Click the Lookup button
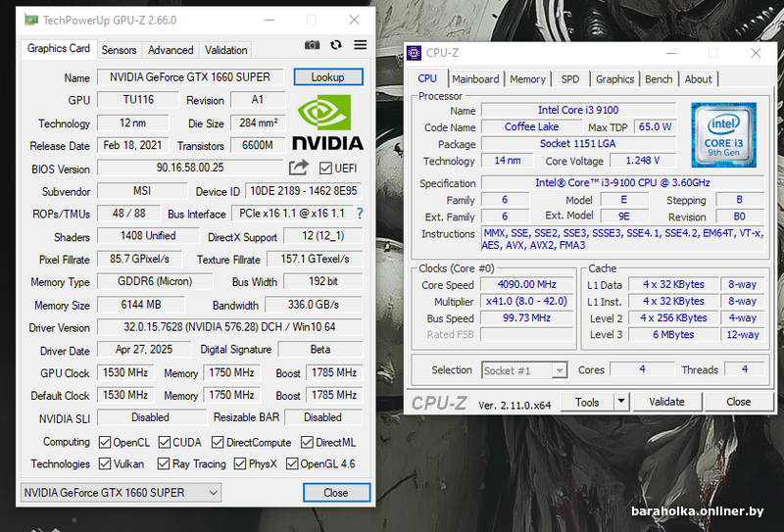Viewport: 784px width, 532px height. tap(328, 77)
